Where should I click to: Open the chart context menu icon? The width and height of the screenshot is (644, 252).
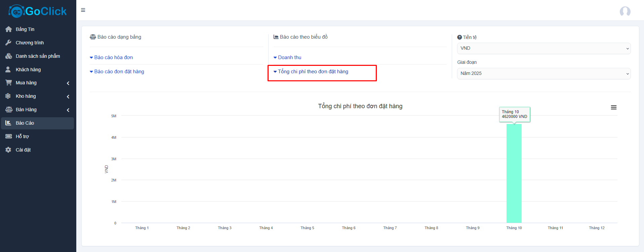click(x=613, y=108)
